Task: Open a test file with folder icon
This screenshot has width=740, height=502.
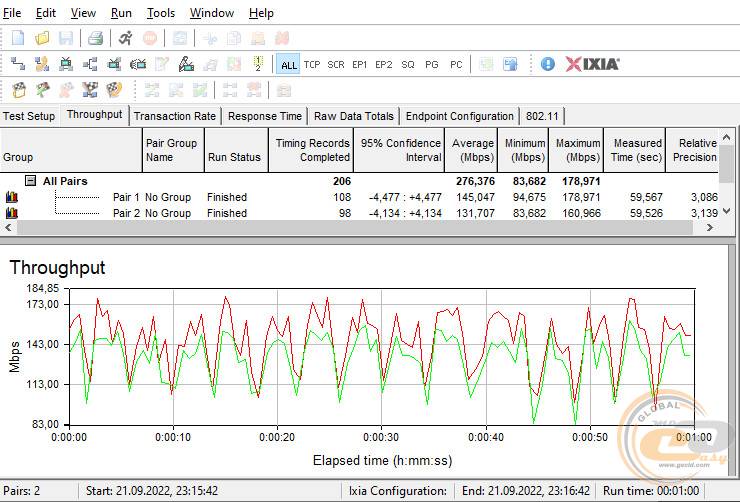Action: tap(42, 38)
